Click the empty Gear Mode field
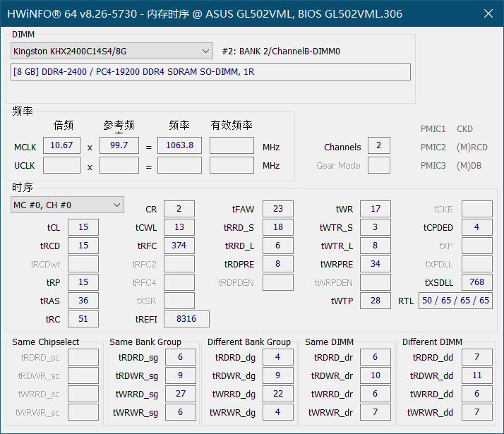Image resolution: width=504 pixels, height=434 pixels. point(379,165)
